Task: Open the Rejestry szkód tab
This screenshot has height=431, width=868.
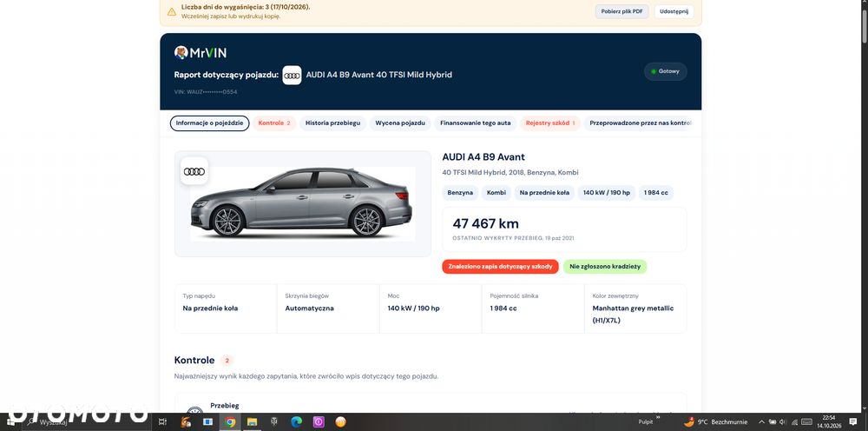Action: (549, 123)
